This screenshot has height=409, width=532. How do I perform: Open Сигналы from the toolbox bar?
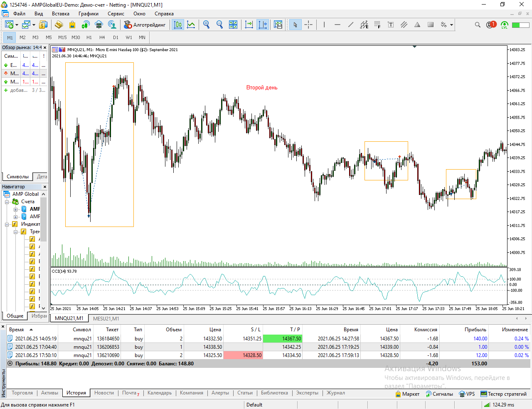coord(439,394)
